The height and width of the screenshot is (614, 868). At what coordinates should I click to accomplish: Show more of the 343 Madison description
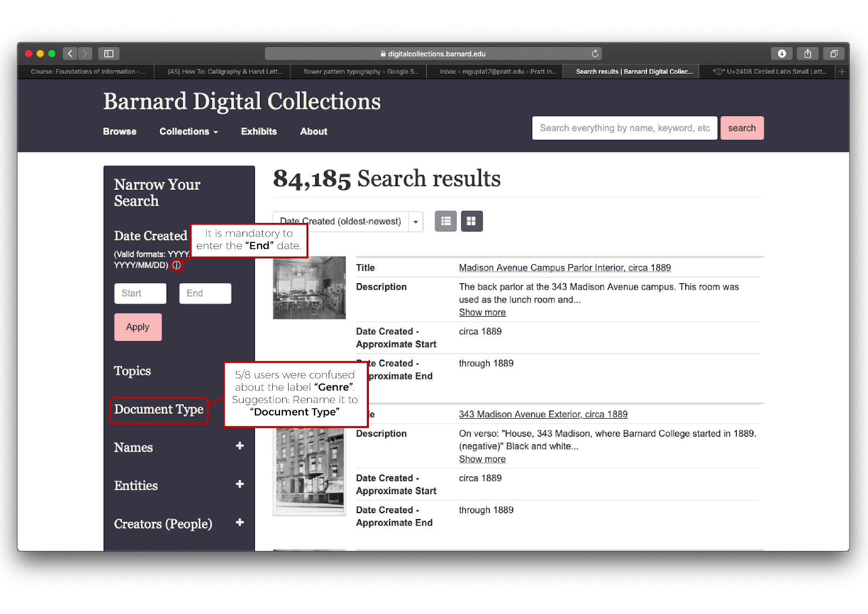pyautogui.click(x=482, y=459)
